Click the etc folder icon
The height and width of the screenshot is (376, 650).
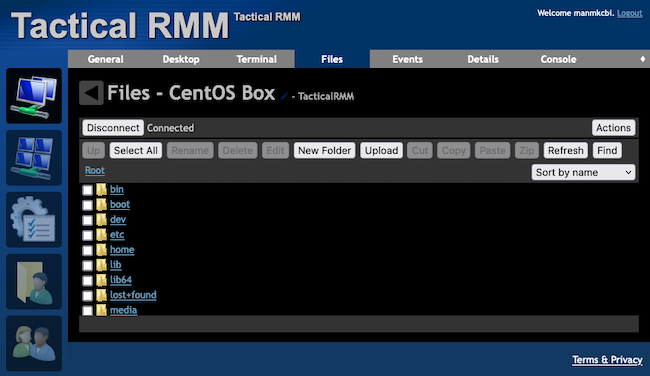click(101, 235)
